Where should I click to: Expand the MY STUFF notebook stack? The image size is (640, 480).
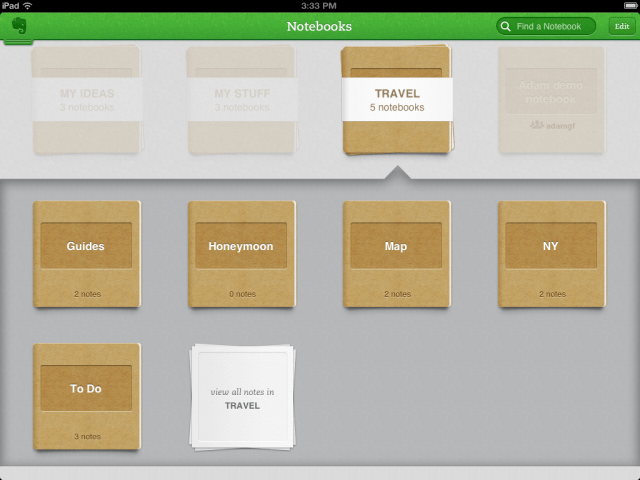pyautogui.click(x=242, y=100)
